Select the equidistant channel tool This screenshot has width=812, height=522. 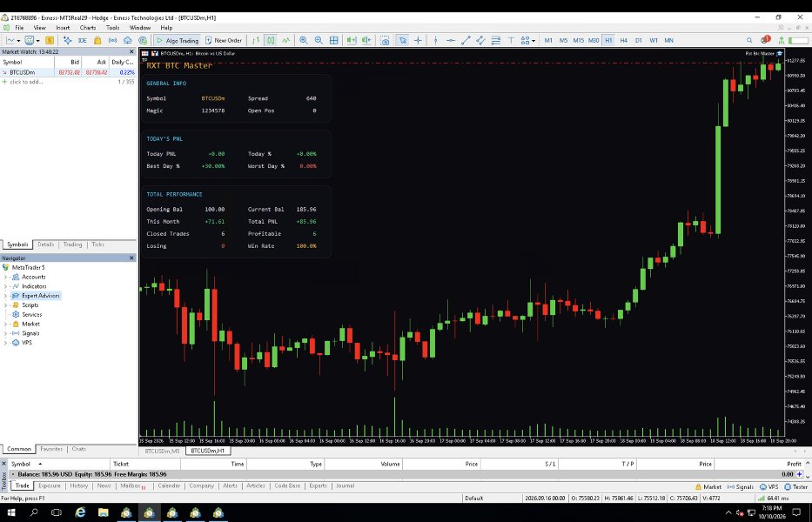(x=480, y=40)
